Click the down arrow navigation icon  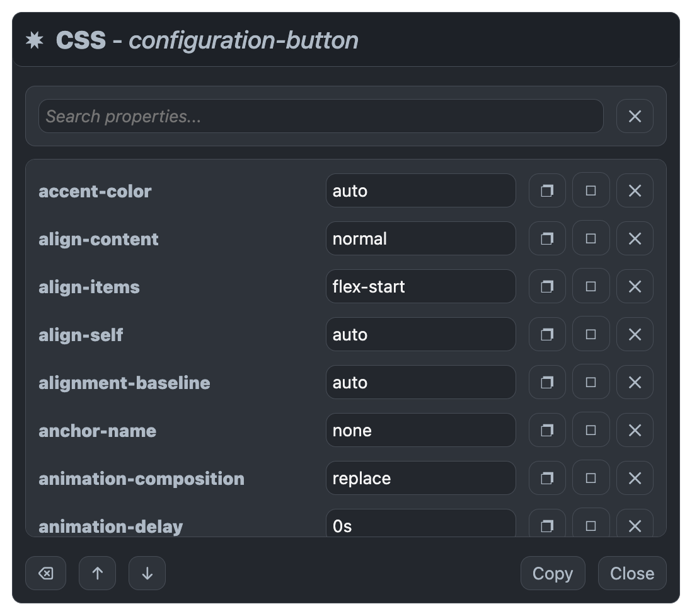[x=147, y=573]
